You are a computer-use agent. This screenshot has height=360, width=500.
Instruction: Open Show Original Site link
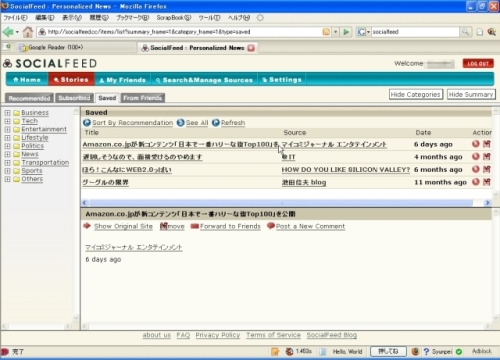[x=123, y=226]
